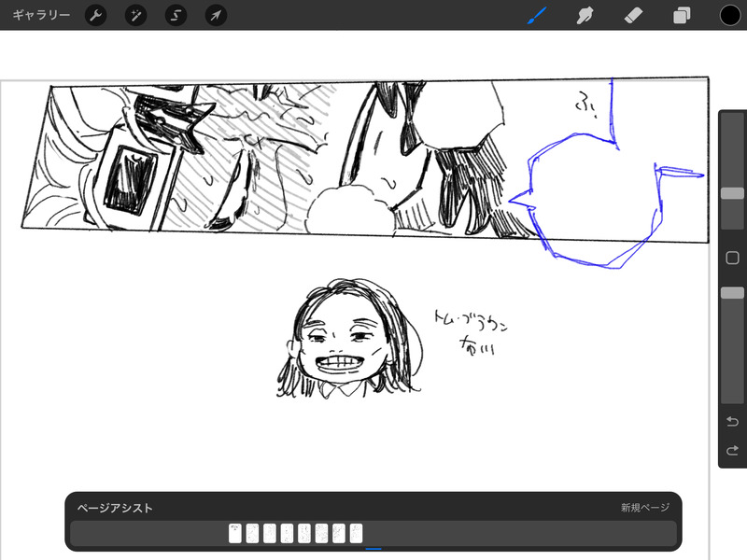Tap the square modify button in sidebar
Image resolution: width=747 pixels, height=560 pixels.
(x=732, y=258)
